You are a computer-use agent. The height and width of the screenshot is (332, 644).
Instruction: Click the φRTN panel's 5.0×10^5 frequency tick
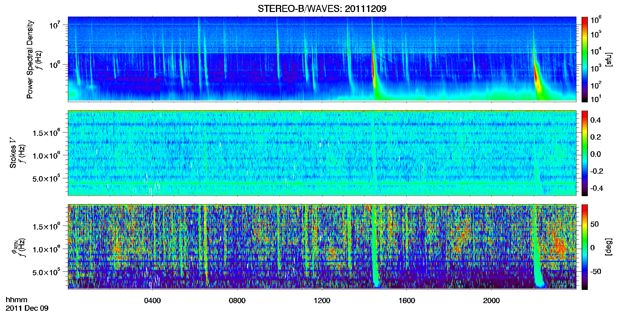[46, 272]
